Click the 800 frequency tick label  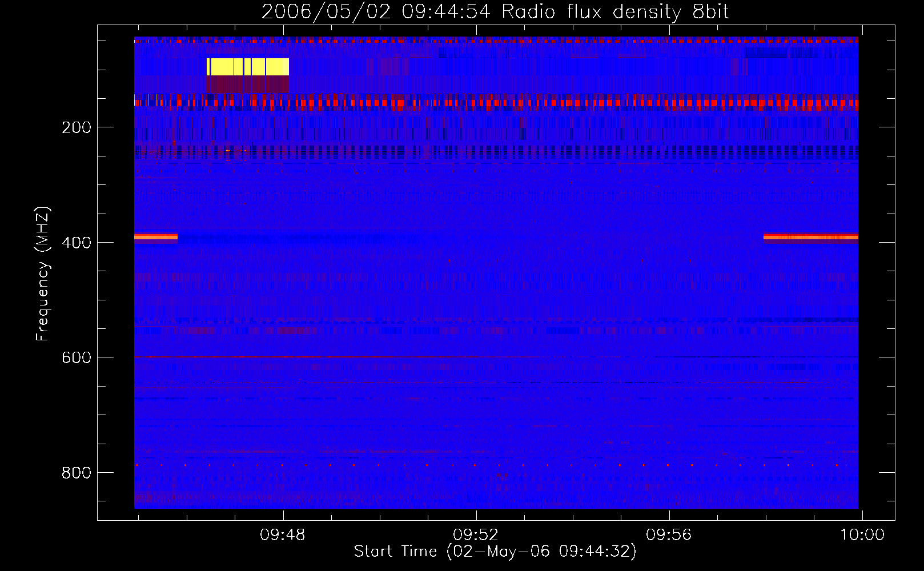pyautogui.click(x=77, y=473)
